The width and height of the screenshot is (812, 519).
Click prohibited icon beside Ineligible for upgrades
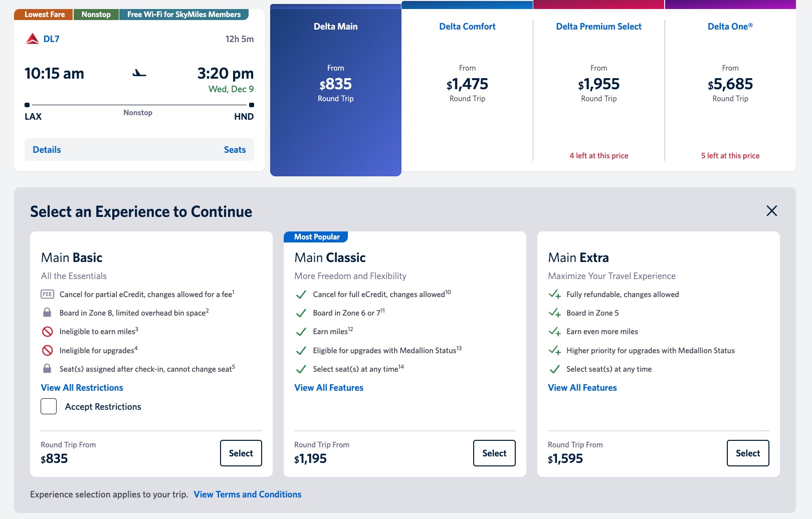click(x=47, y=350)
